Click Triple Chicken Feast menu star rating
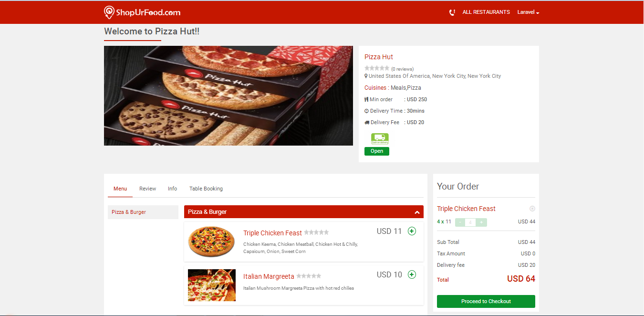The width and height of the screenshot is (644, 316). coord(316,232)
